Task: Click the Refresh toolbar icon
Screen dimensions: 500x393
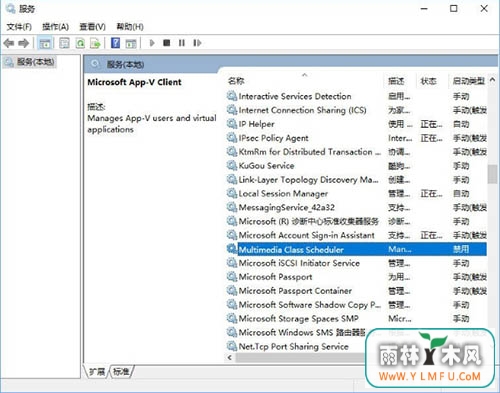Action: [80, 43]
